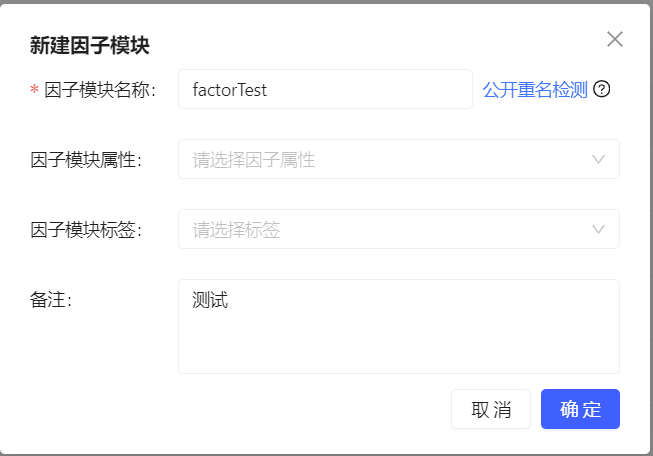Click the question mark help icon
This screenshot has height=456, width=653.
(602, 89)
